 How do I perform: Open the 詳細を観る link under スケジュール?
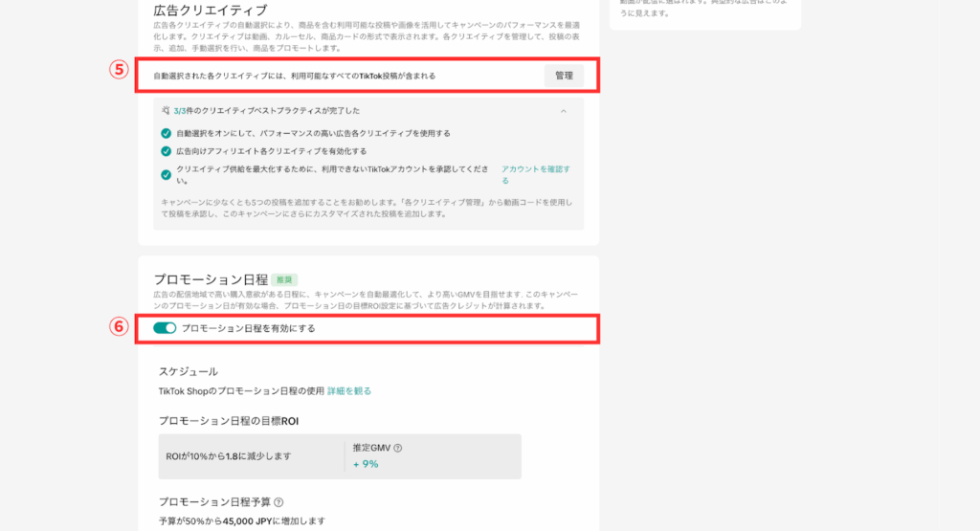coord(349,391)
